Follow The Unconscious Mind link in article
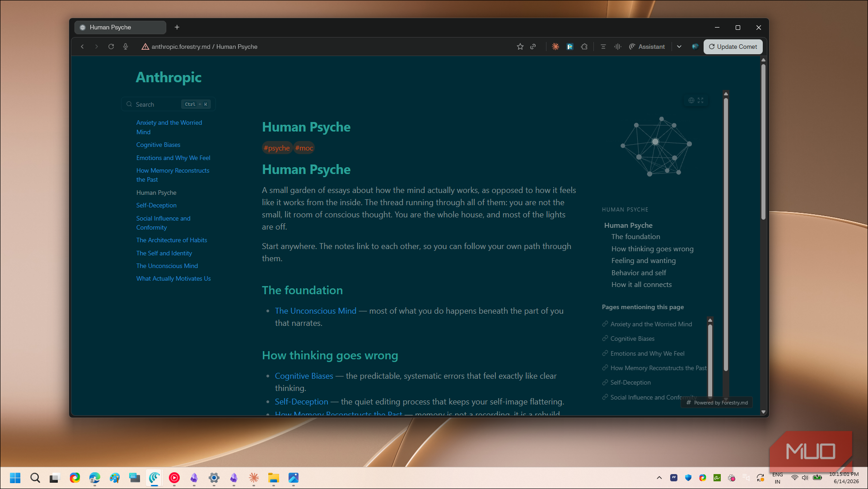 coord(316,311)
